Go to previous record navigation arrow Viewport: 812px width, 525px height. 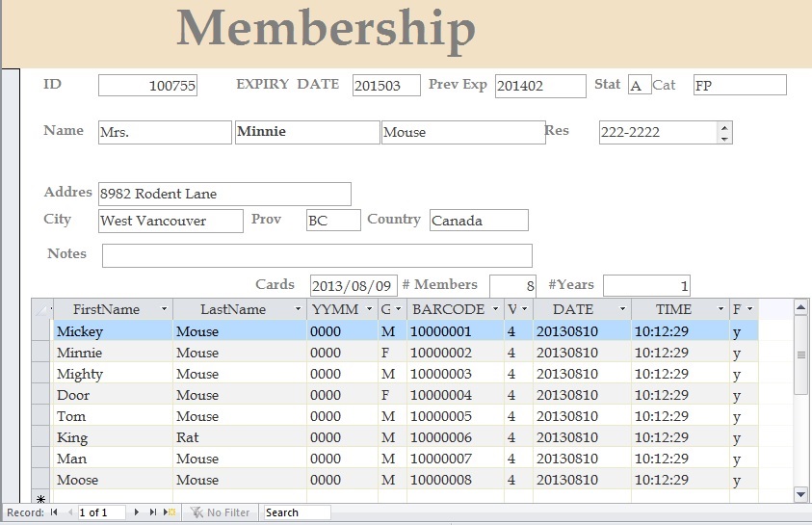pyautogui.click(x=70, y=512)
